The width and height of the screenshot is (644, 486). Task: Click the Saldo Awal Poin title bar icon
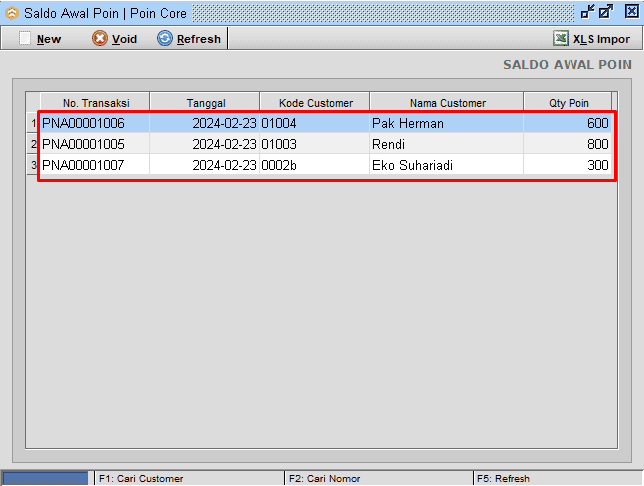[12, 13]
